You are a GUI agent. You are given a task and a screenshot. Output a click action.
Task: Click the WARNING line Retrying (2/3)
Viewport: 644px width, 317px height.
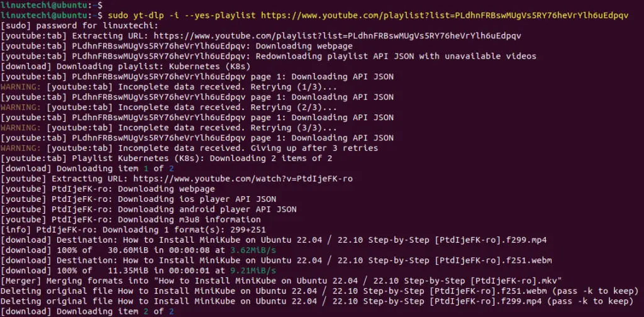pyautogui.click(x=169, y=107)
